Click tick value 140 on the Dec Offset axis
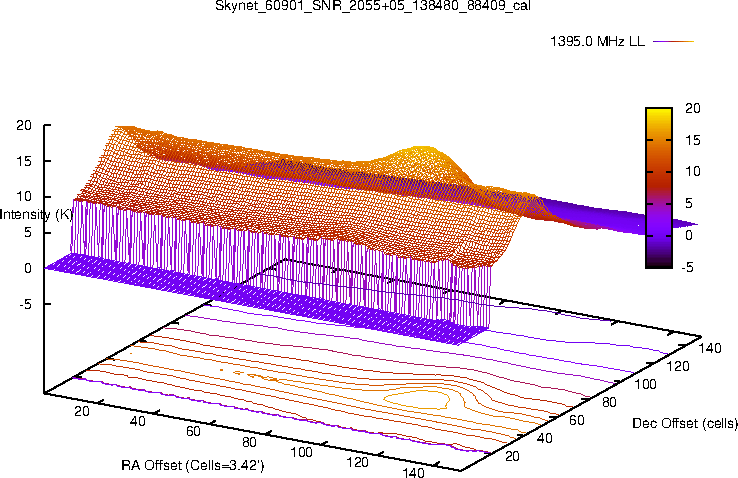This screenshot has width=738, height=478. 710,349
